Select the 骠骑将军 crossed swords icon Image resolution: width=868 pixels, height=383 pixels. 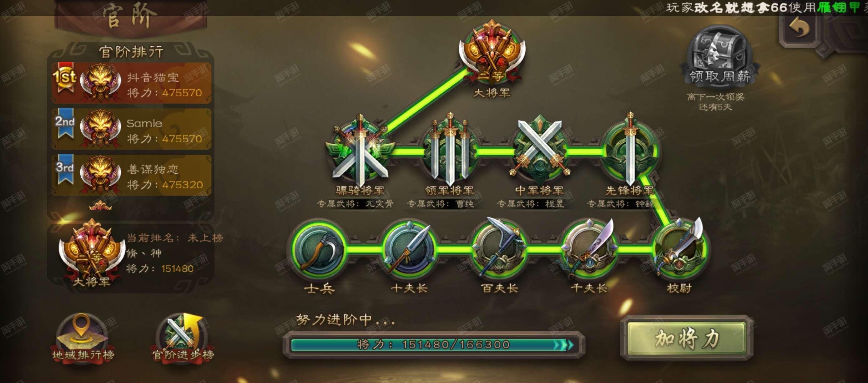360,151
